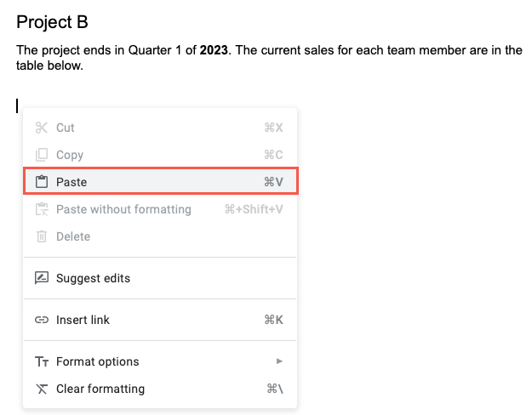Click the trash can Delete icon
Image resolution: width=532 pixels, height=415 pixels.
(x=41, y=236)
